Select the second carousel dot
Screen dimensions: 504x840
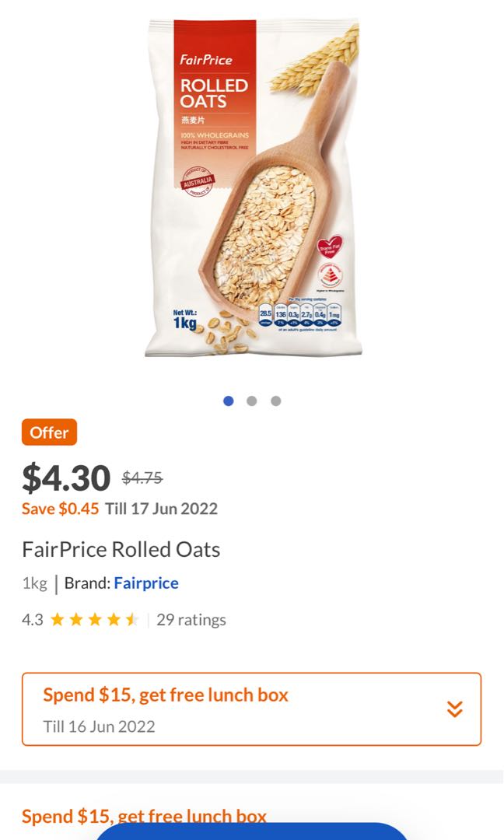click(x=251, y=400)
